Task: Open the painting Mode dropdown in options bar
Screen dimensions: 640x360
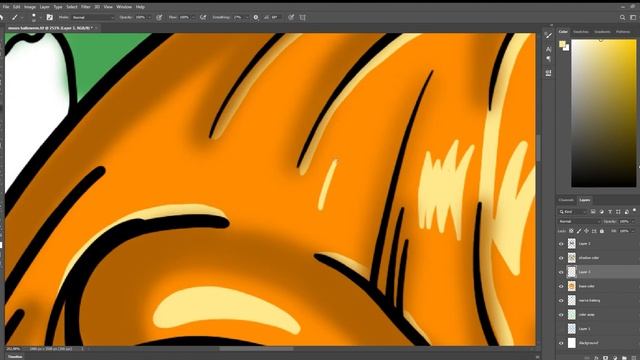Action: (x=93, y=18)
